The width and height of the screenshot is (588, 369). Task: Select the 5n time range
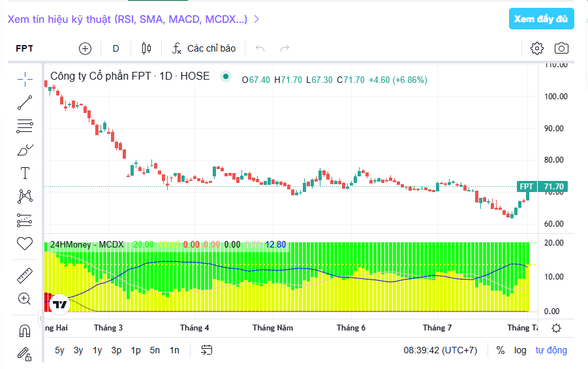(x=155, y=350)
